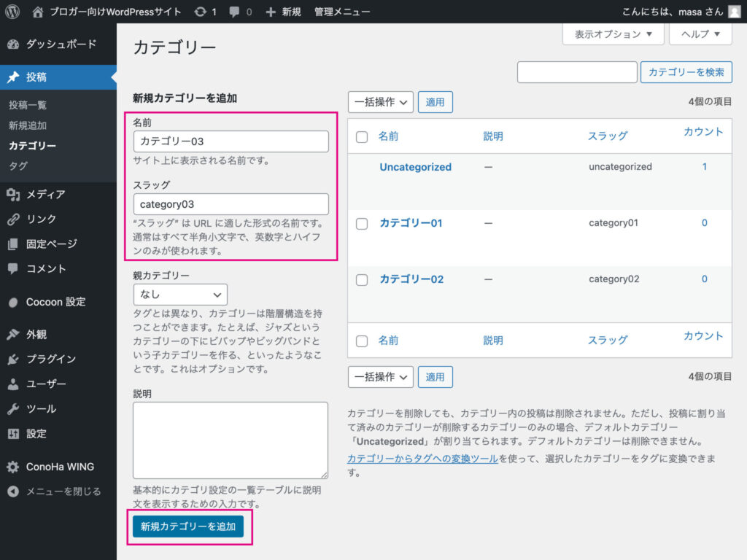Click the count 0 for カテゴリー02
Viewport: 747px width, 560px height.
tap(704, 279)
